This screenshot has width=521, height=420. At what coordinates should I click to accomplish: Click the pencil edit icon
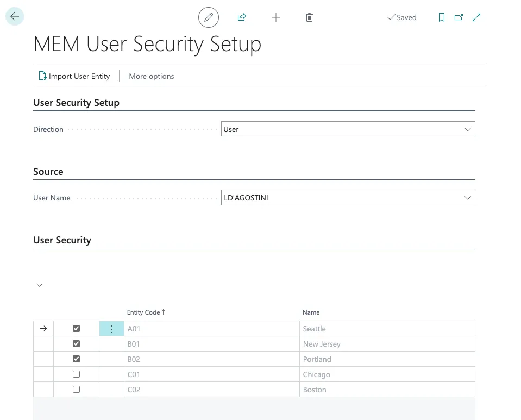pos(208,17)
